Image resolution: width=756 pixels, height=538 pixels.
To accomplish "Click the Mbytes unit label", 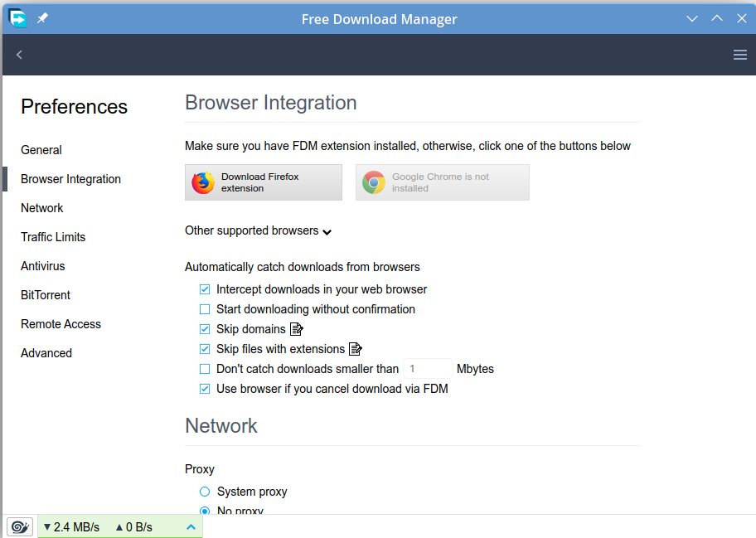I will click(x=475, y=369).
